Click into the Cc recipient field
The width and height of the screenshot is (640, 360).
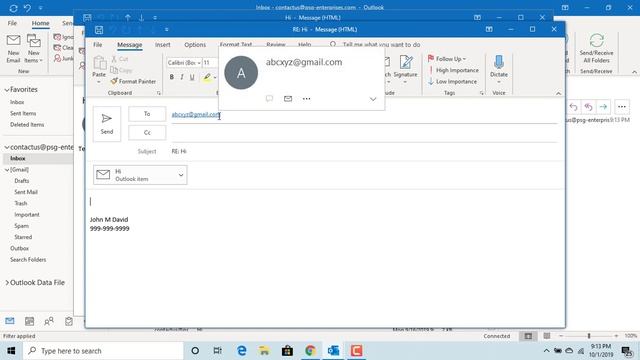coord(364,133)
